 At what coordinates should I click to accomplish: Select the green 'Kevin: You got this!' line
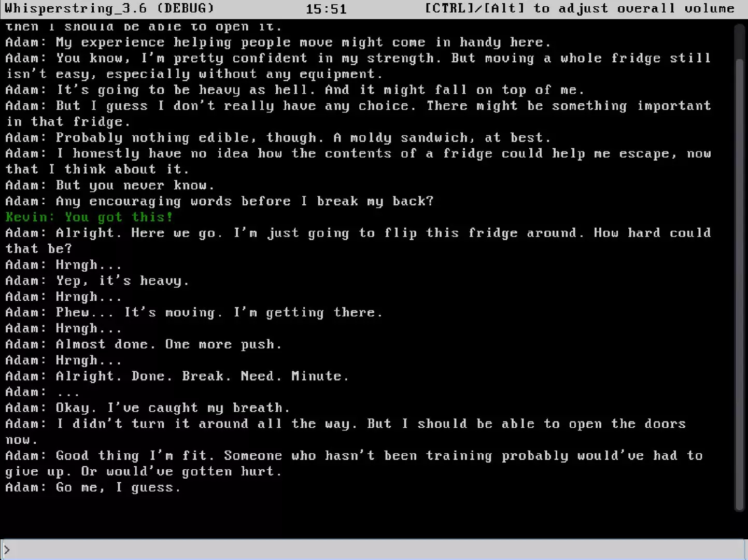pyautogui.click(x=89, y=217)
